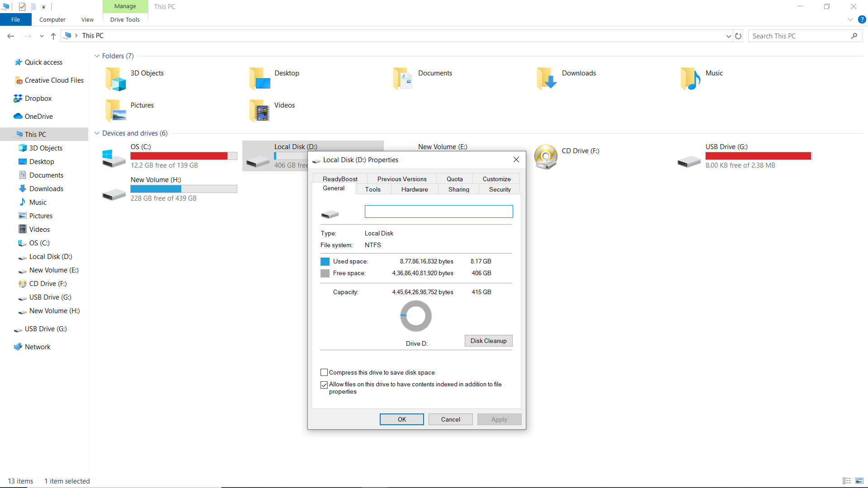Open the Hardware tab
Screen dimensions: 868x488
tap(414, 189)
